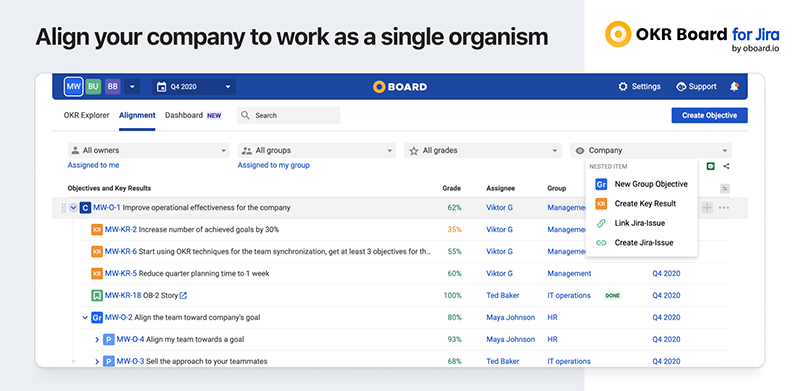Open Support via the headset icon
Screen dimensions: 800x391
click(681, 87)
